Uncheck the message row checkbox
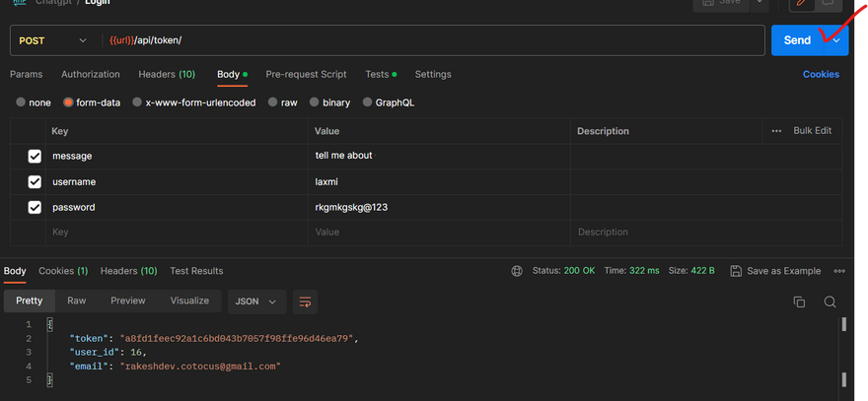Viewport: 868px width, 401px height. [x=36, y=157]
